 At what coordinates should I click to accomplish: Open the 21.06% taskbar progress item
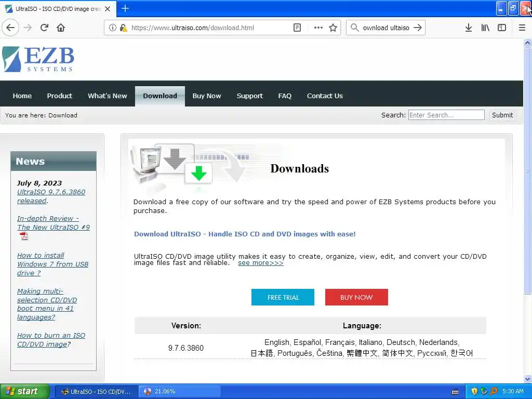pyautogui.click(x=180, y=392)
